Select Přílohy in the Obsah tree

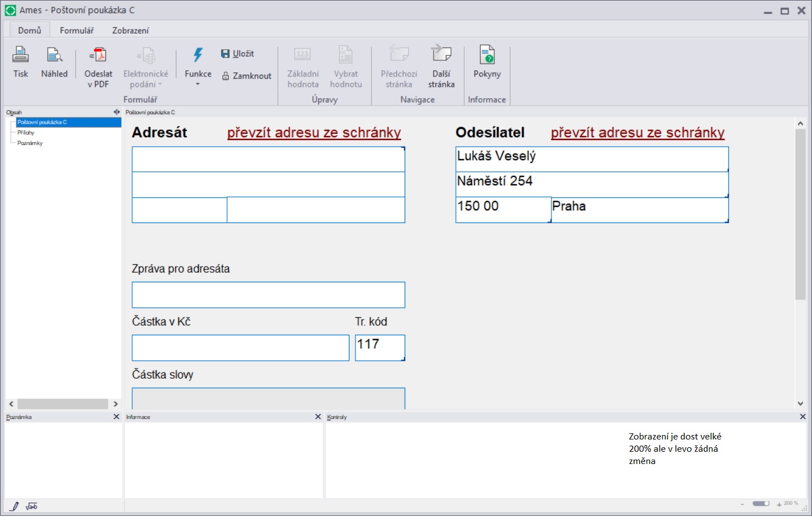pos(26,133)
